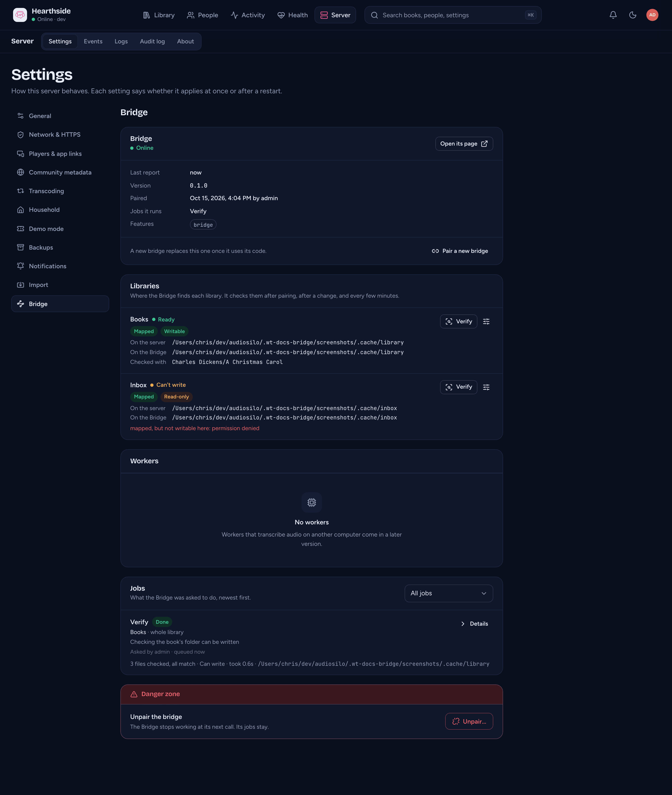Switch to the Audit log tab

[152, 41]
